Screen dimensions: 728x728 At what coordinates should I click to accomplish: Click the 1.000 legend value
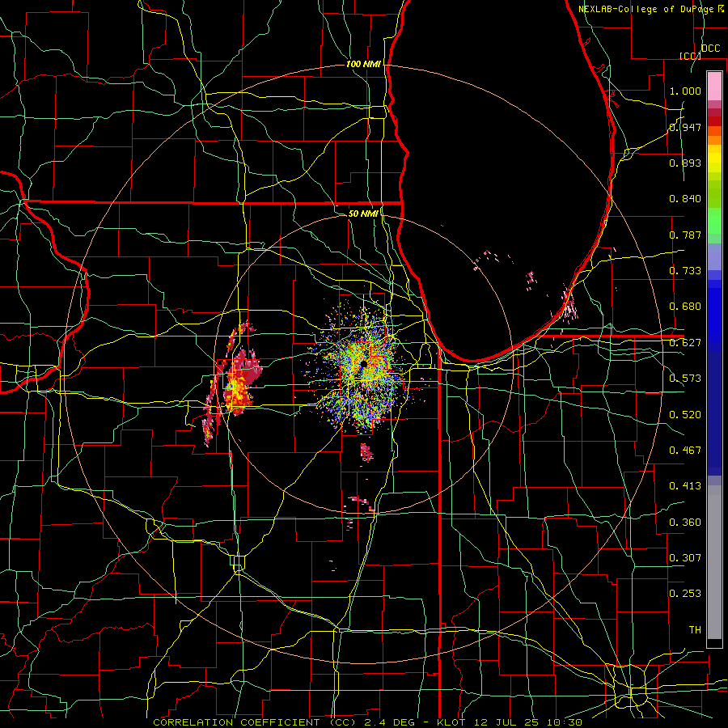pos(685,91)
